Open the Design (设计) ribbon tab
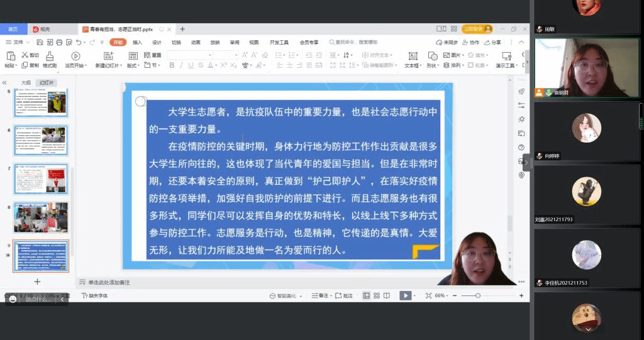Screen dimensions: 644x340 click(x=157, y=42)
